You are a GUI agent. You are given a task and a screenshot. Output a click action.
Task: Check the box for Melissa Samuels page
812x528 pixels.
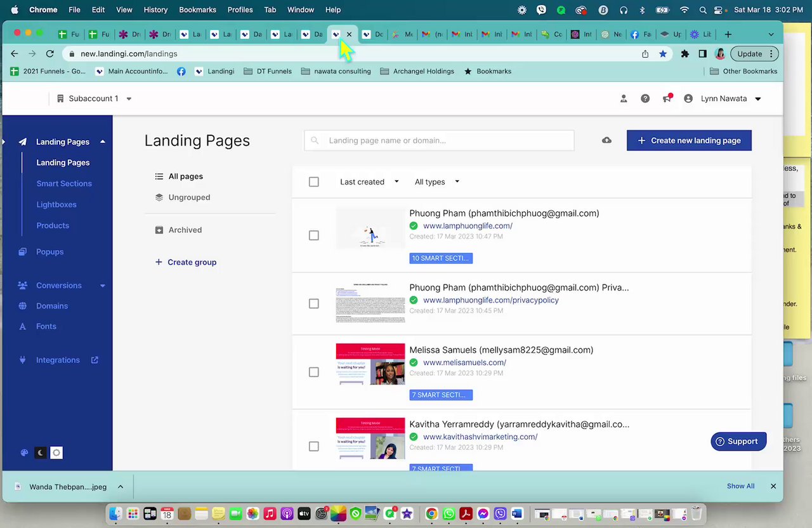click(313, 372)
